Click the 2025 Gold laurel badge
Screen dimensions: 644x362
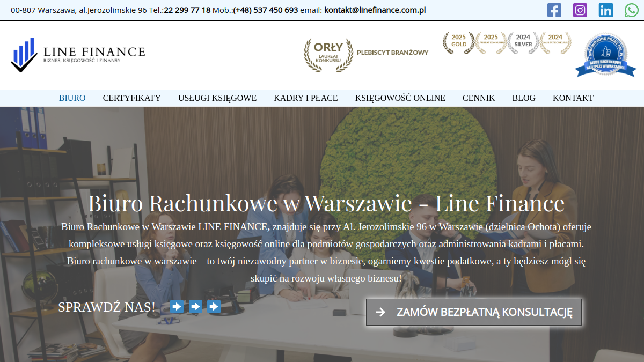click(459, 43)
